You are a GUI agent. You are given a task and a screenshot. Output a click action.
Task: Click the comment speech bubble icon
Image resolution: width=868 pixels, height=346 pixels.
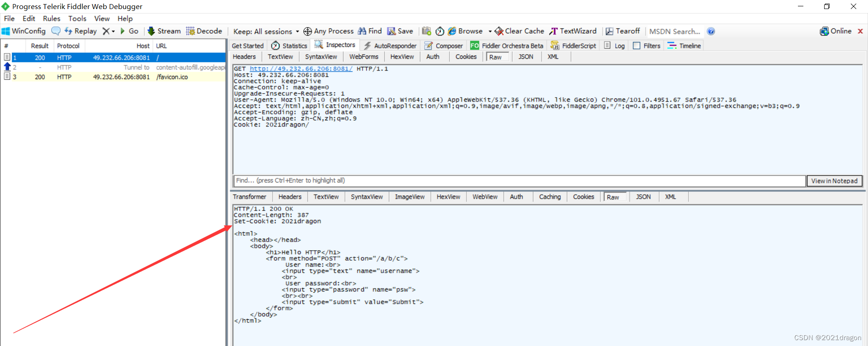(56, 31)
